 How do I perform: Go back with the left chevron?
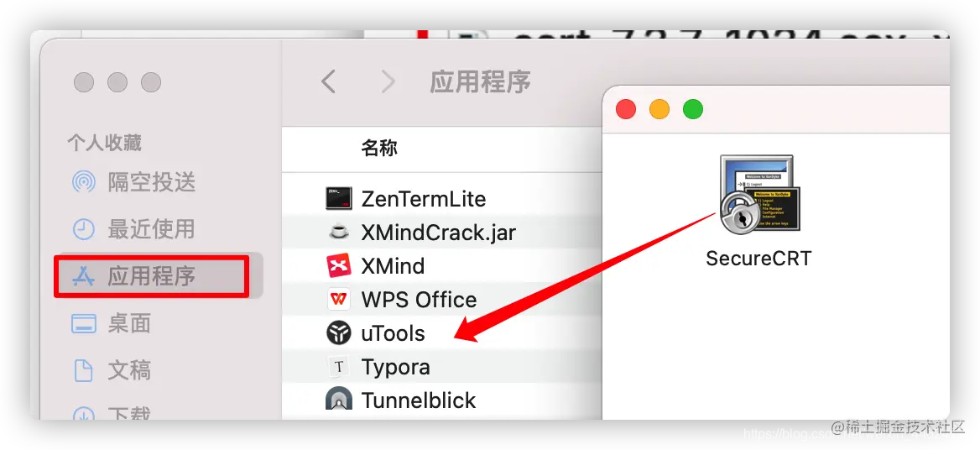(328, 81)
